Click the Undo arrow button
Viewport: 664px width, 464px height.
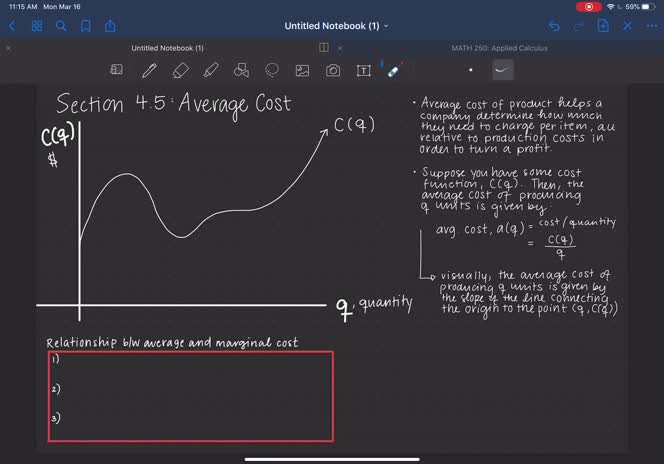(x=554, y=26)
